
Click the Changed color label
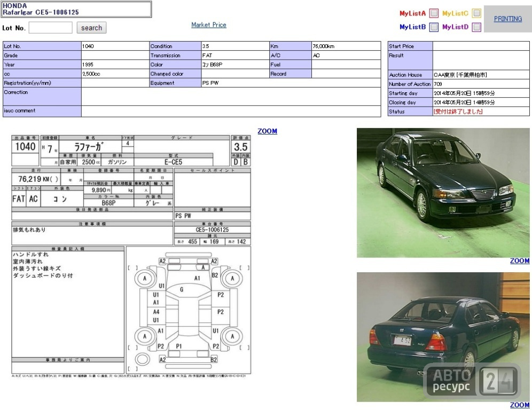click(167, 74)
